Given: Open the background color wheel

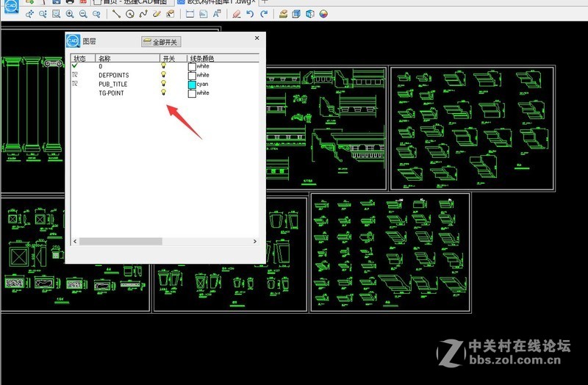Looking at the screenshot, I should 323,14.
